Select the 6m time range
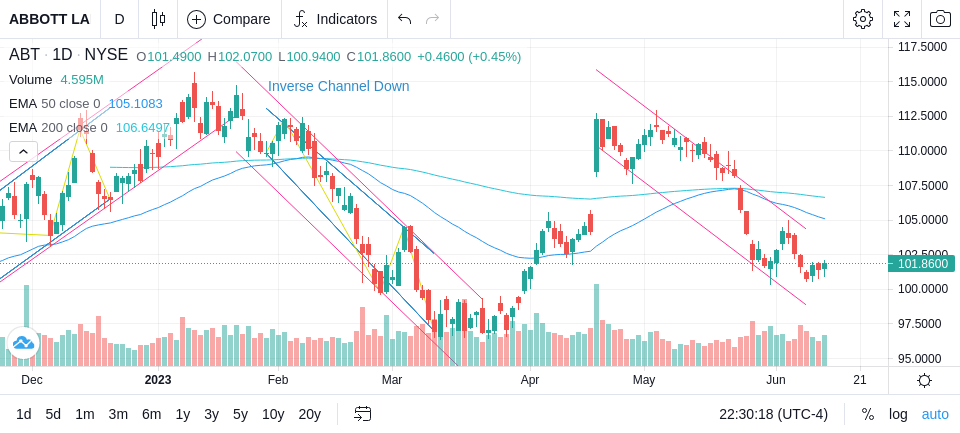The height and width of the screenshot is (433, 960). (x=151, y=415)
